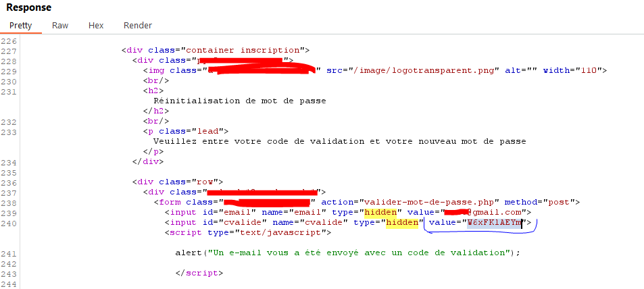The height and width of the screenshot is (289, 644).
Task: Select the Hex view tab
Action: coord(96,26)
